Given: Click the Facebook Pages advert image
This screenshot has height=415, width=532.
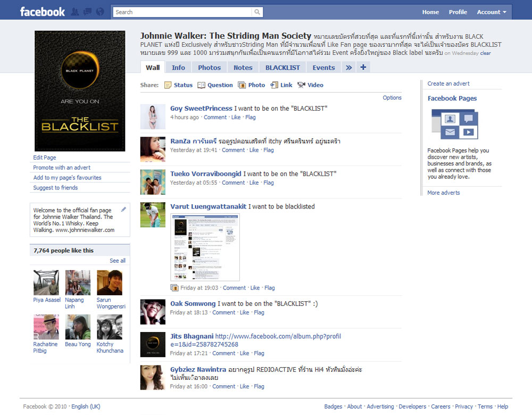Looking at the screenshot, I should tap(455, 124).
